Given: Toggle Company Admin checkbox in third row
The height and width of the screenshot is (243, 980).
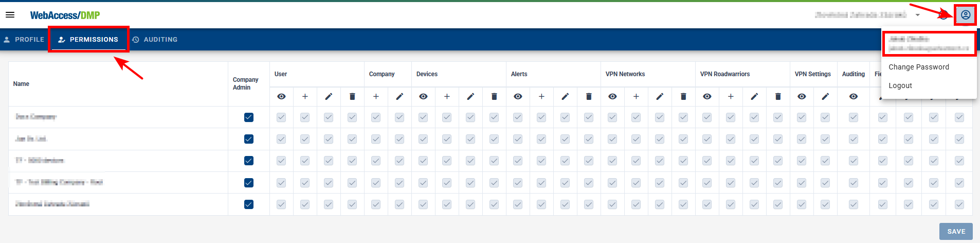Looking at the screenshot, I should pyautogui.click(x=249, y=161).
